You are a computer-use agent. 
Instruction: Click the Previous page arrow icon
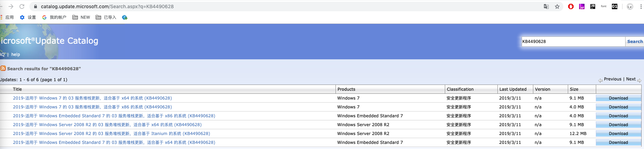(x=601, y=80)
